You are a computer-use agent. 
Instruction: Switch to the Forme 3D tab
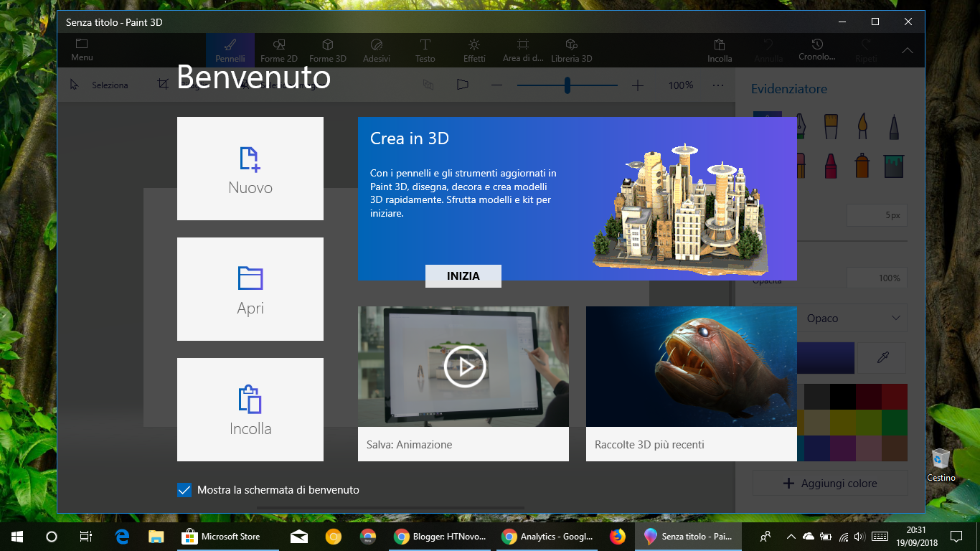pyautogui.click(x=327, y=50)
